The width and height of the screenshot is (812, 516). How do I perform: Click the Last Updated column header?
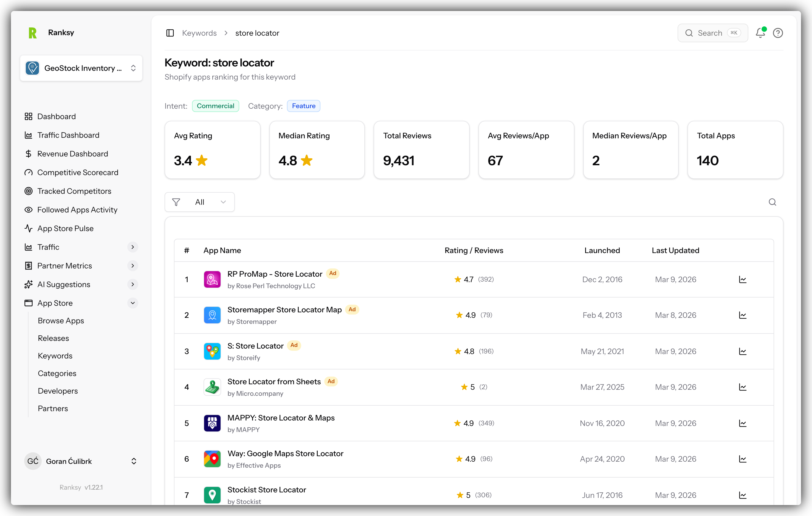pyautogui.click(x=675, y=250)
